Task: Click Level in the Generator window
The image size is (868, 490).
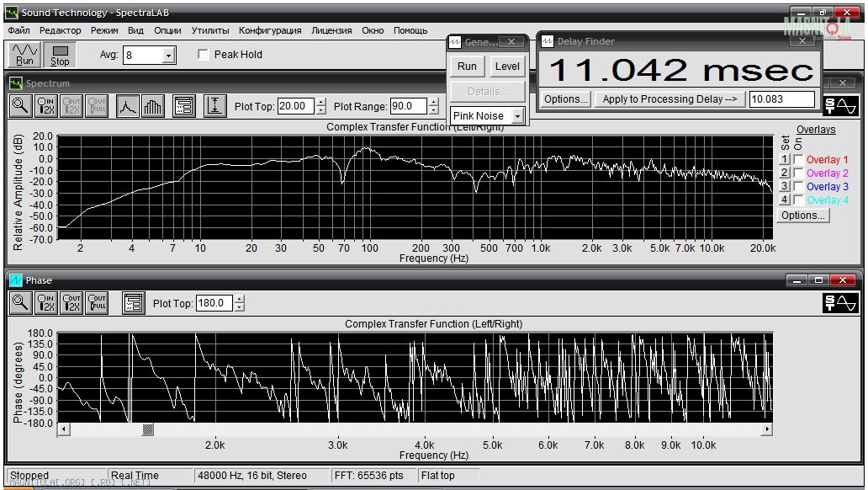Action: click(x=507, y=67)
